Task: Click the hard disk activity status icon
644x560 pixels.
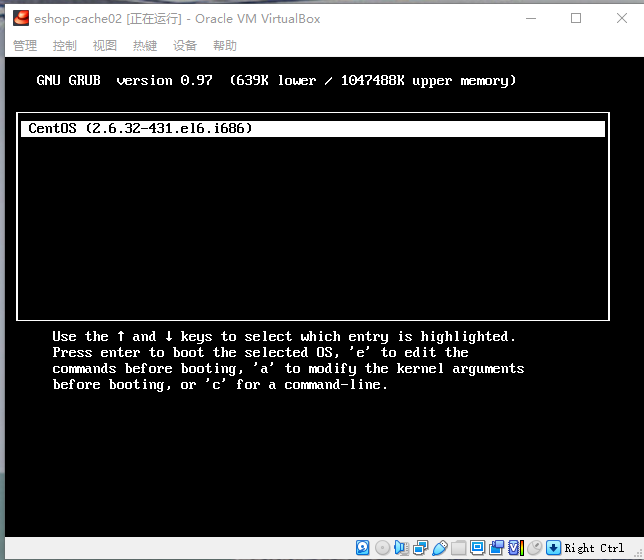Action: tap(362, 548)
